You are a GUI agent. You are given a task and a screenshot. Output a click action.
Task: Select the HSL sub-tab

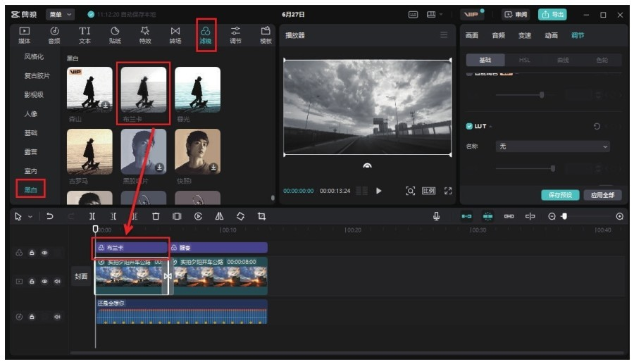tap(524, 60)
